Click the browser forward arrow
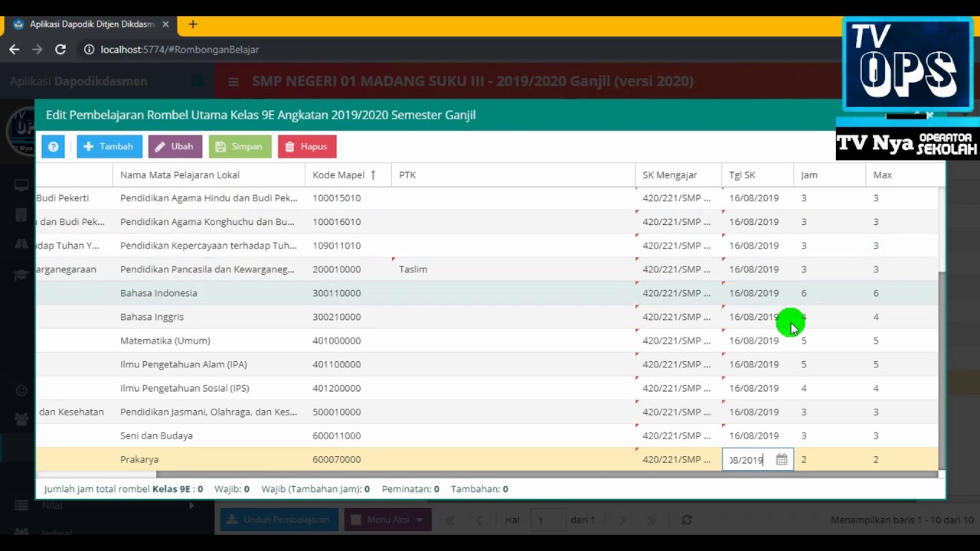Screen dimensions: 980x551 tap(38, 49)
